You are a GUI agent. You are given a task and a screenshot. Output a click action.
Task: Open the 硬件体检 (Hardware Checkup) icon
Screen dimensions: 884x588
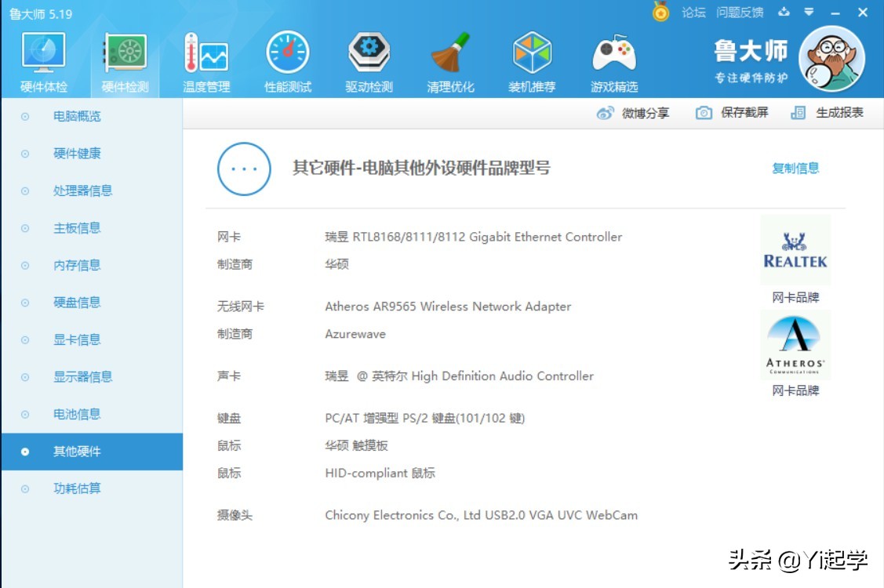45,59
